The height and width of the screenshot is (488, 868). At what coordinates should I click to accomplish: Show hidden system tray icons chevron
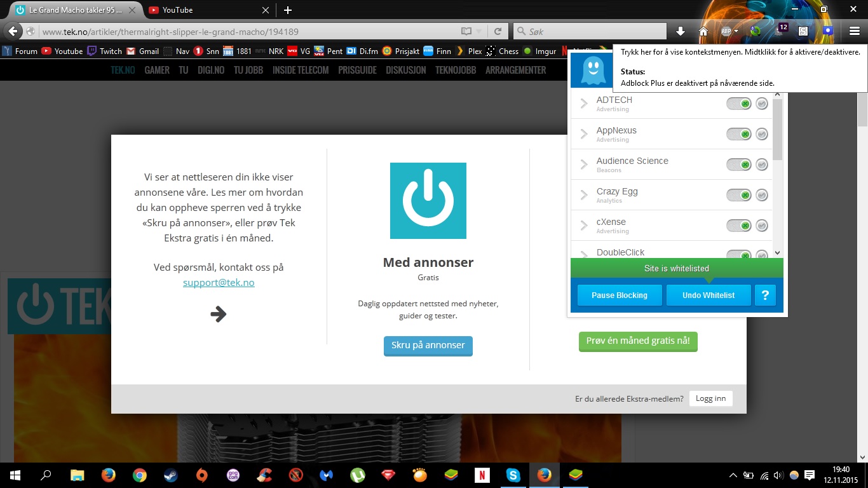point(733,475)
